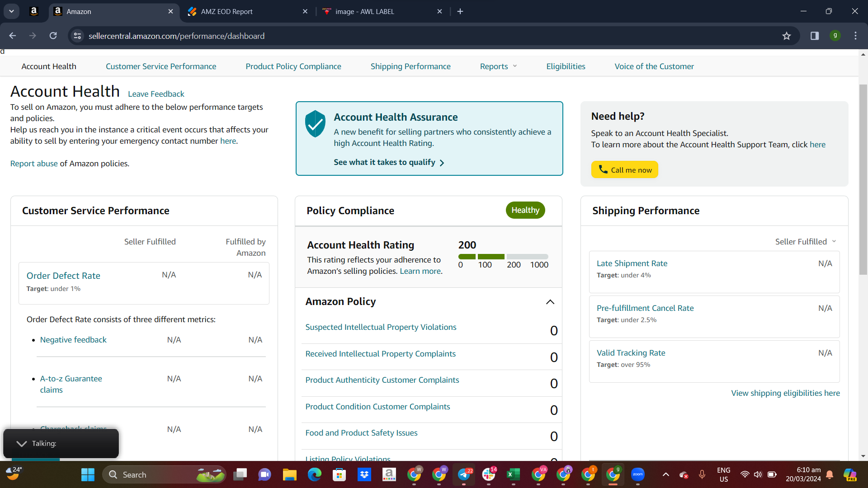Open Telegram from the taskbar

tap(464, 474)
